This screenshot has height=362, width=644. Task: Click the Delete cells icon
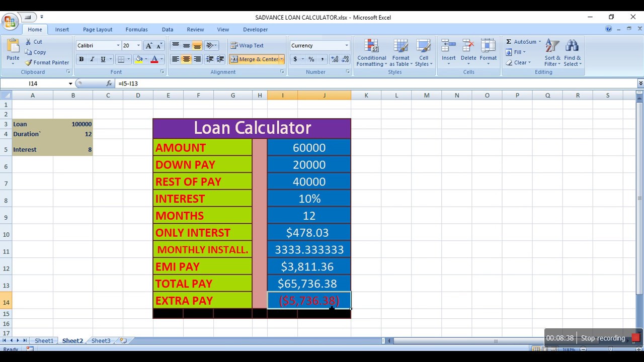point(468,47)
